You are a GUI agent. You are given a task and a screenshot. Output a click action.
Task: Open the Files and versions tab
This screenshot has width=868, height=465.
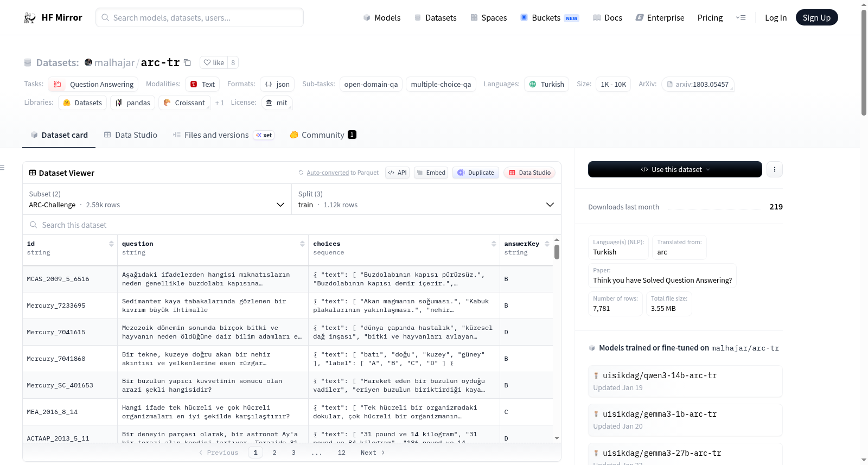pyautogui.click(x=224, y=135)
